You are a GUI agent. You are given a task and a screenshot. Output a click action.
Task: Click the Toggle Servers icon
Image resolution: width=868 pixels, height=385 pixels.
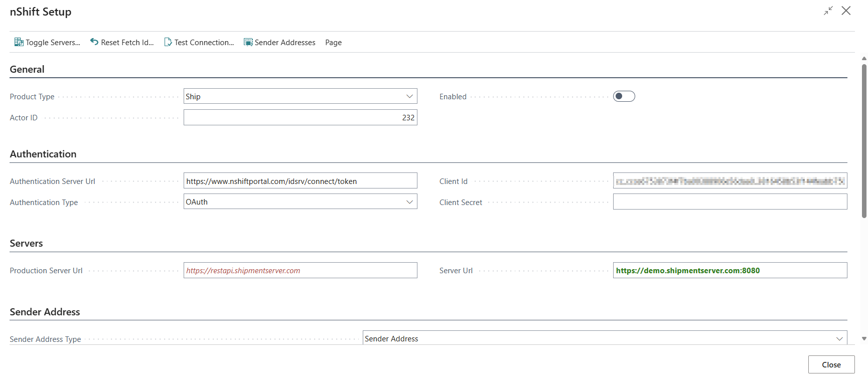point(19,42)
